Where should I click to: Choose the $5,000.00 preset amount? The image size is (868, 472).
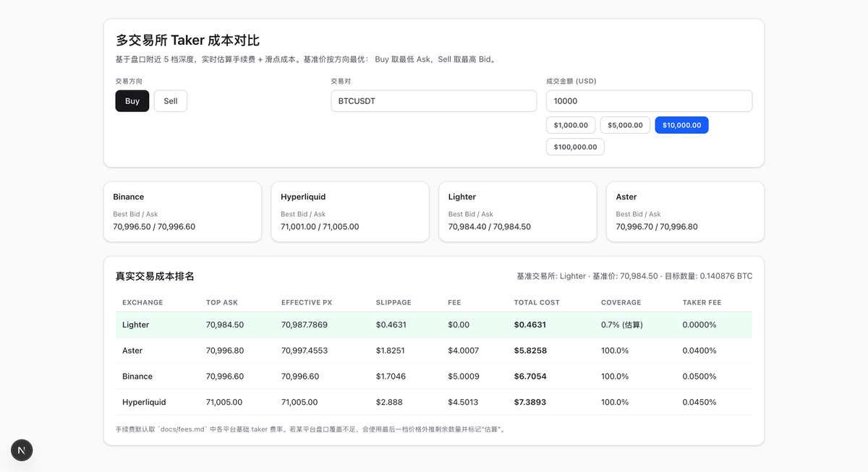[x=625, y=125]
